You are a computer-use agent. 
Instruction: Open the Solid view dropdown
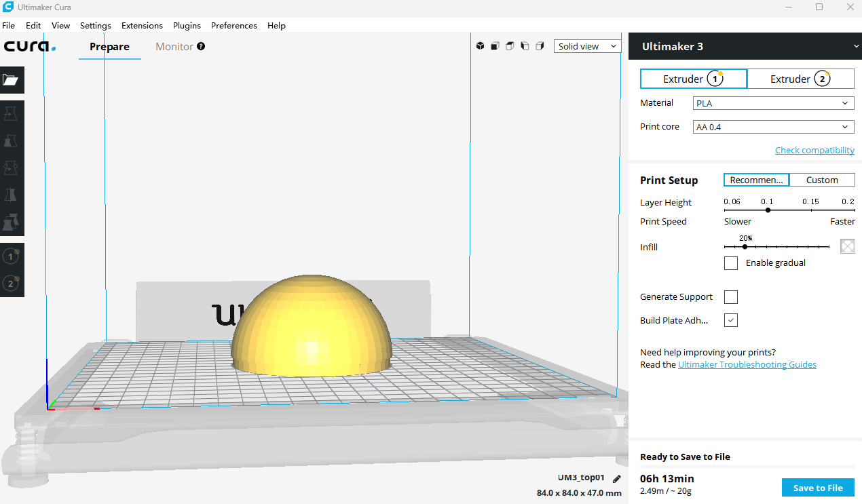[588, 46]
